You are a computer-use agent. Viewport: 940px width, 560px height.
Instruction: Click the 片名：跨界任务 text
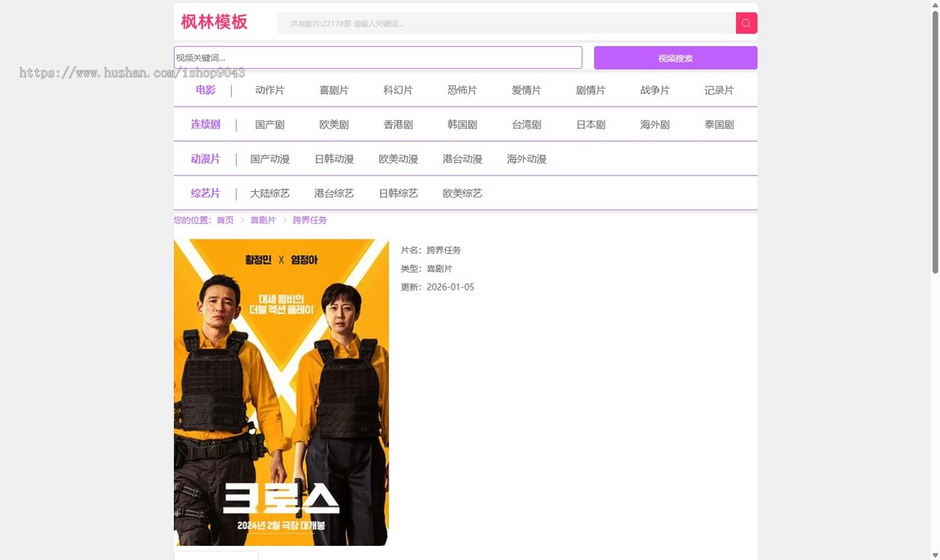click(431, 251)
